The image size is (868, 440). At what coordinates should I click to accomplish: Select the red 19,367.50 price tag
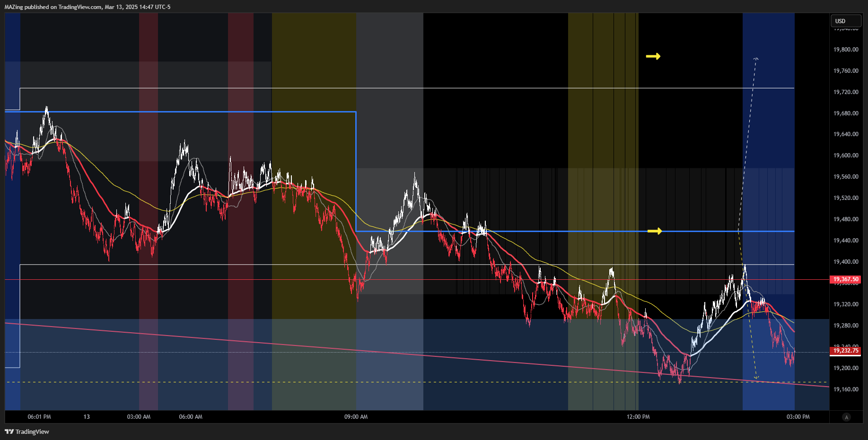pos(846,279)
